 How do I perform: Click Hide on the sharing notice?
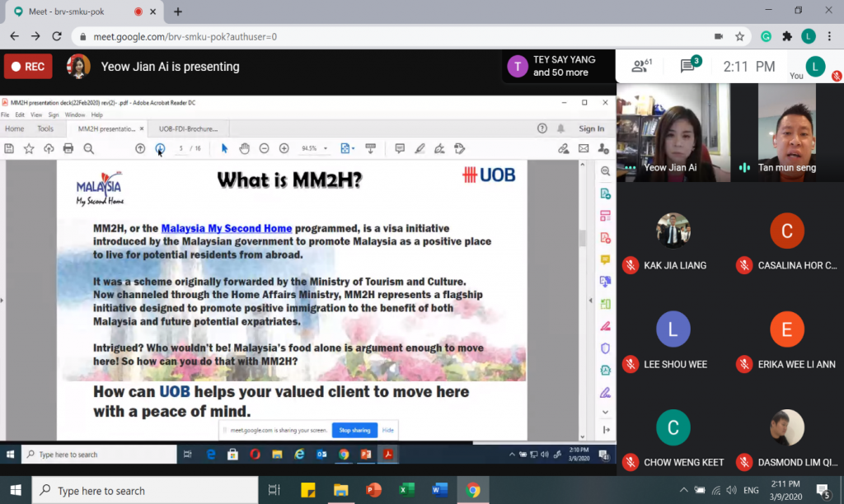(x=388, y=431)
